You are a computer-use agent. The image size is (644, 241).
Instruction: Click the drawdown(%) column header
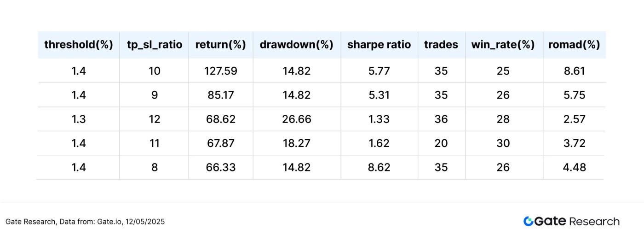pyautogui.click(x=297, y=45)
